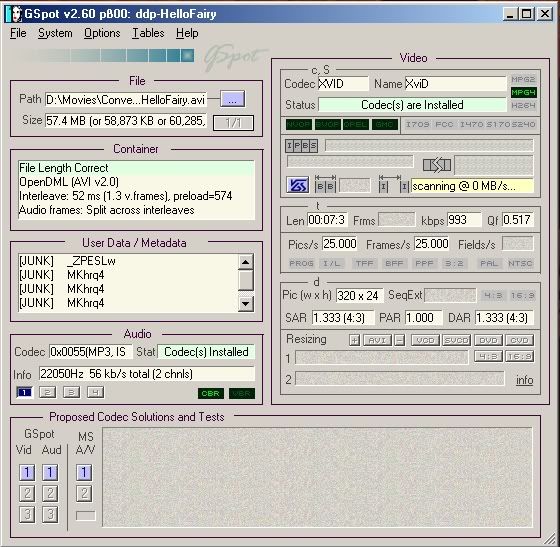Click the VBR audio bitrate indicator
Viewport: 560px width, 547px height.
pos(242,393)
